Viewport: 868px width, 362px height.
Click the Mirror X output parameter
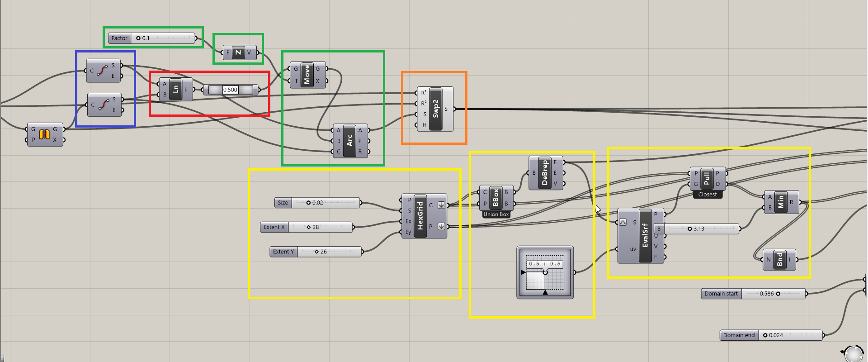point(55,140)
